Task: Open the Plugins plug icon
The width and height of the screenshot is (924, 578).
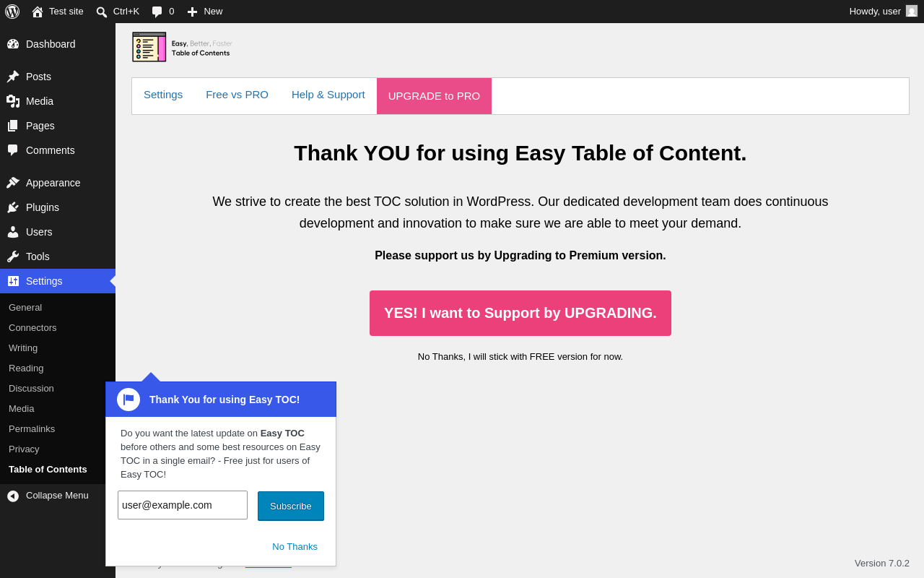Action: coord(13,207)
